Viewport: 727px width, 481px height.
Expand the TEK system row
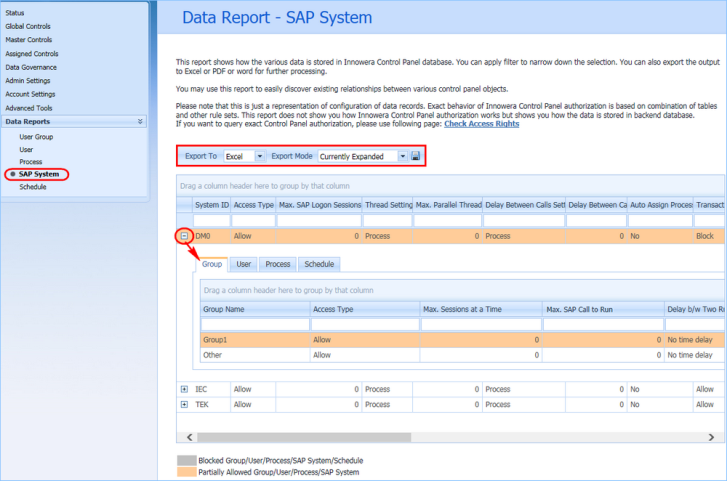click(x=185, y=404)
